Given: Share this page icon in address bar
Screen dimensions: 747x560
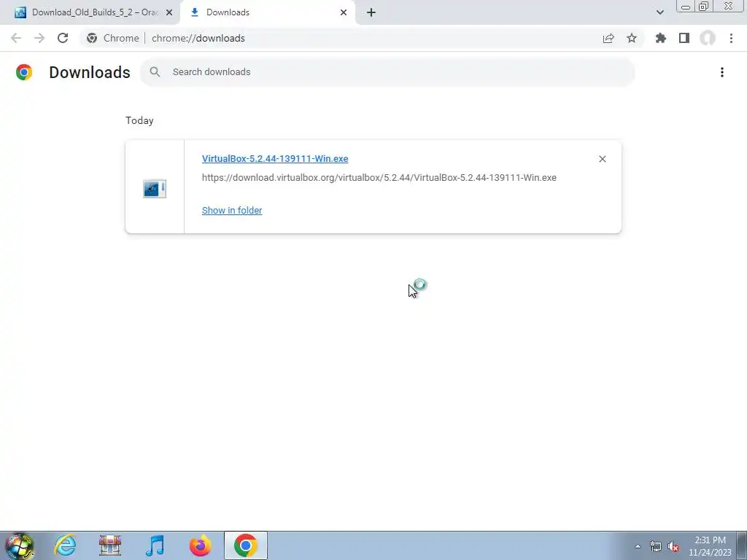Looking at the screenshot, I should click(x=608, y=38).
